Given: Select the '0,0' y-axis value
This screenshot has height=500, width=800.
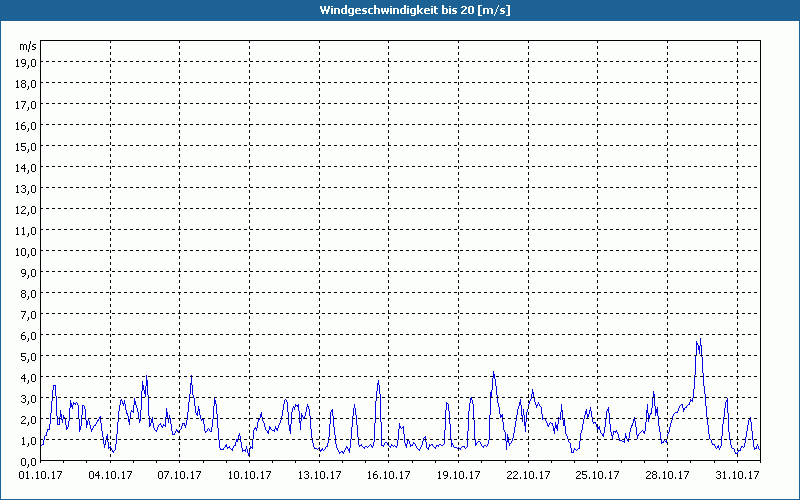Looking at the screenshot, I should [29, 462].
